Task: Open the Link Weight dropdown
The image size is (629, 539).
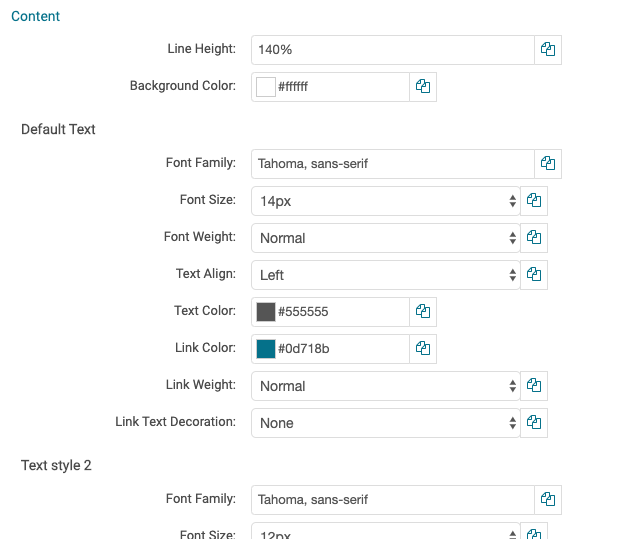Action: pyautogui.click(x=385, y=386)
